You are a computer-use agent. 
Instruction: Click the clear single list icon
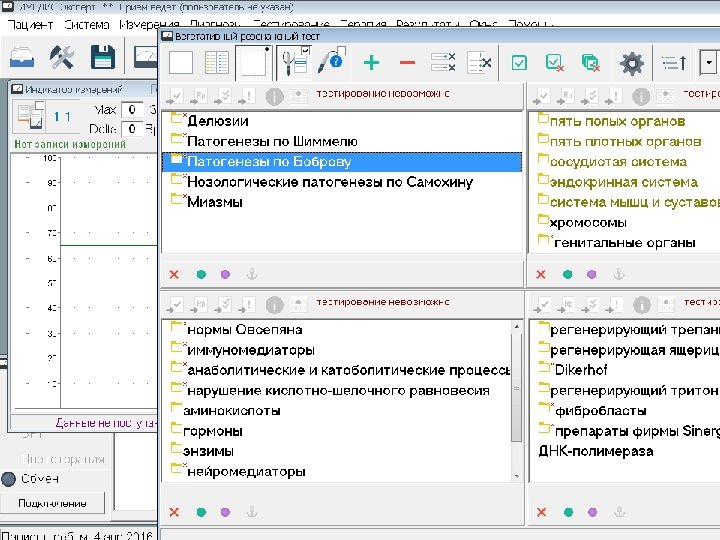[479, 62]
